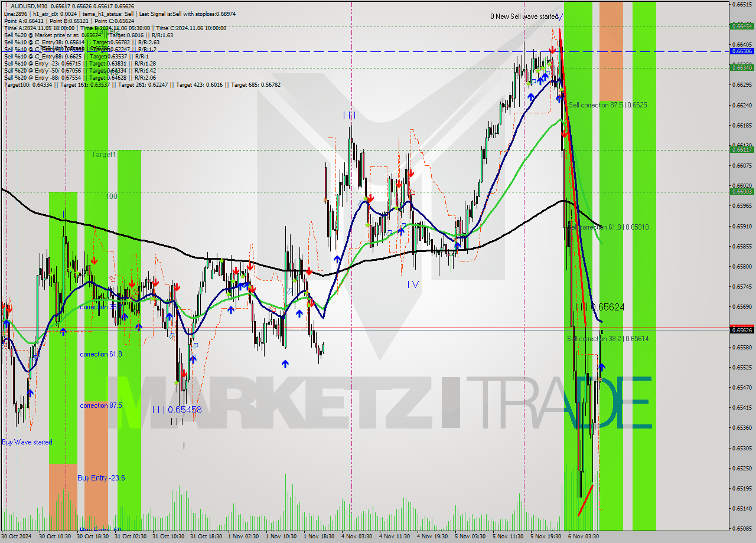Viewport: 756px width, 543px height.
Task: Click the '30 Oct 18:30' time axis label
Action: [92, 537]
